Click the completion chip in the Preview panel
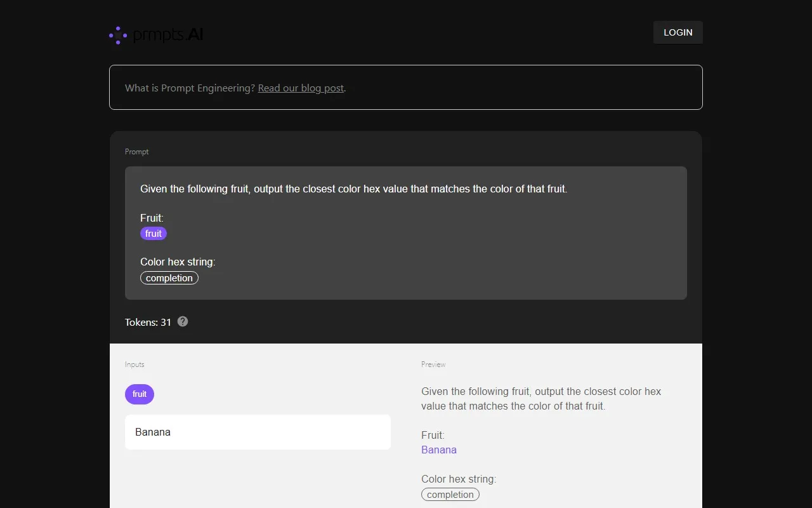812x508 pixels. click(x=450, y=495)
